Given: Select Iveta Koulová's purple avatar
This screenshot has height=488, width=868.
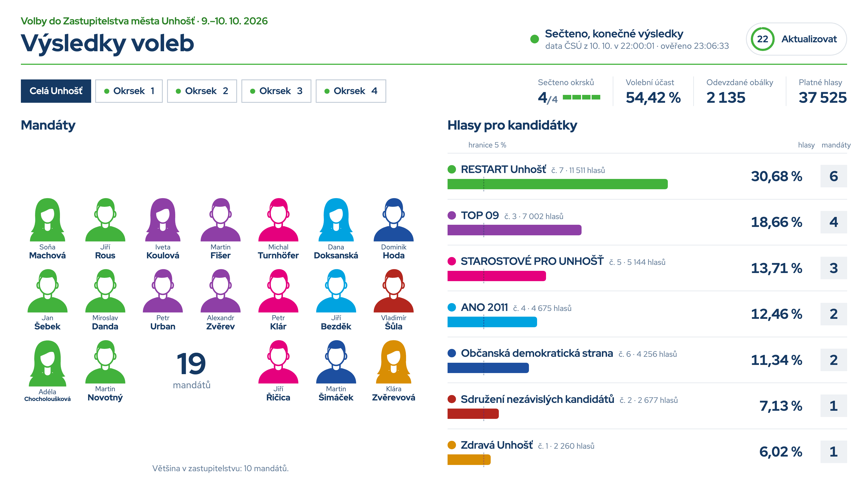Looking at the screenshot, I should pyautogui.click(x=163, y=220).
